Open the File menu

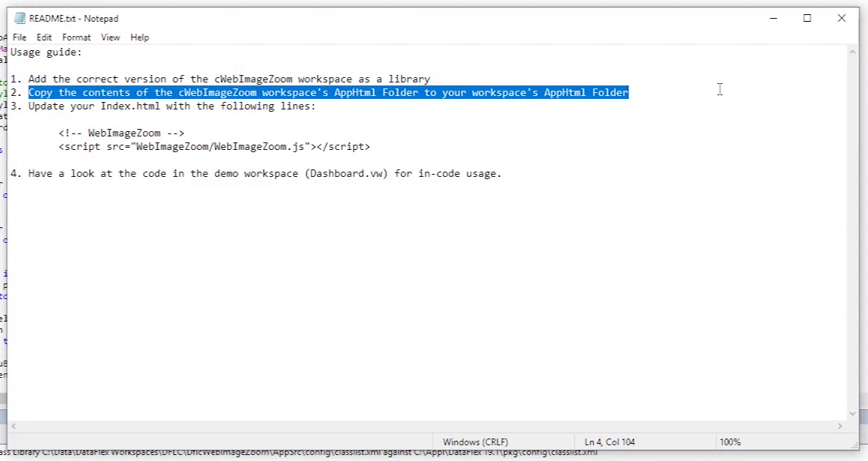(x=19, y=37)
